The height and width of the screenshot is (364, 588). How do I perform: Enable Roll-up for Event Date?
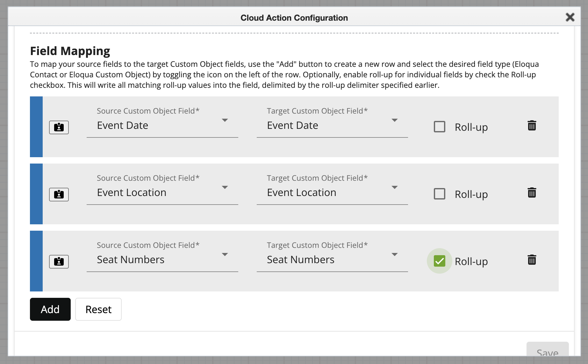[x=440, y=127]
